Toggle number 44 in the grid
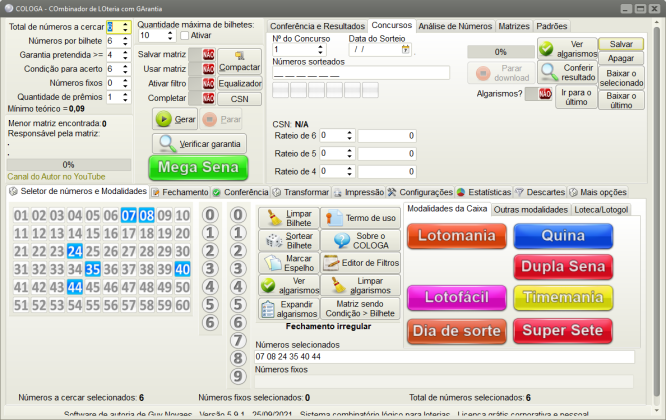The height and width of the screenshot is (420, 666). click(75, 287)
